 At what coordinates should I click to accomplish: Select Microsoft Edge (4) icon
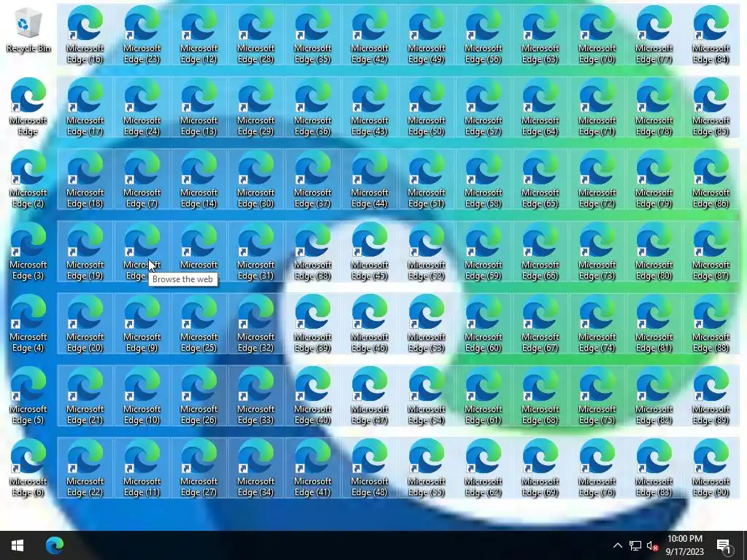point(28,324)
